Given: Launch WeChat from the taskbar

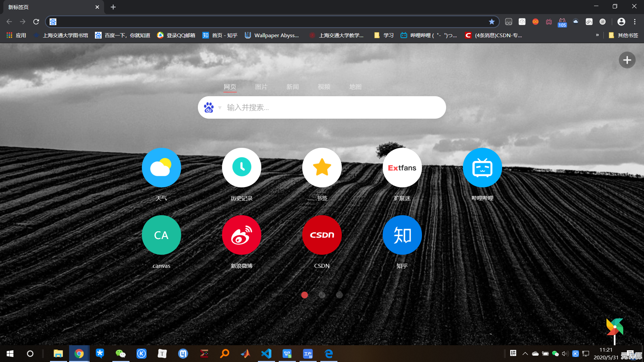Looking at the screenshot, I should point(120,354).
